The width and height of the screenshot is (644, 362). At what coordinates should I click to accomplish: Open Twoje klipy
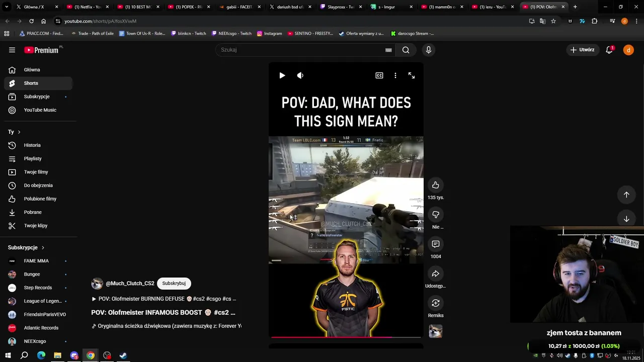point(38,226)
